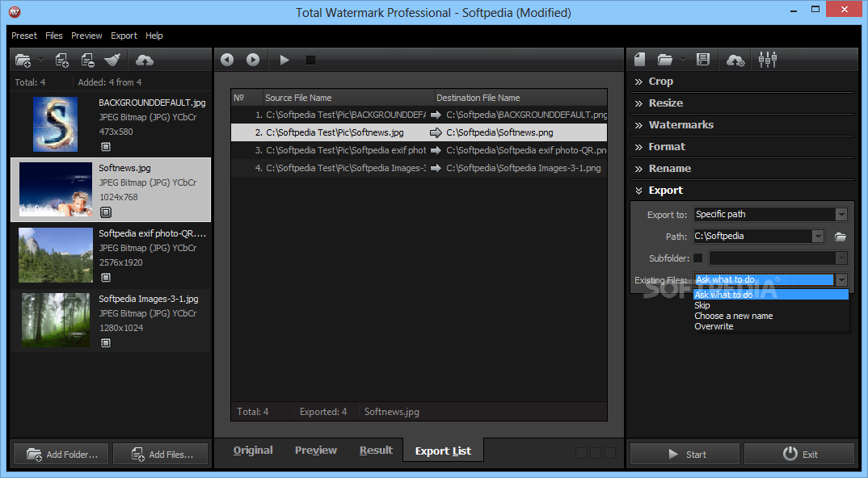Sort by Source File Name column header
868x478 pixels.
[x=349, y=98]
